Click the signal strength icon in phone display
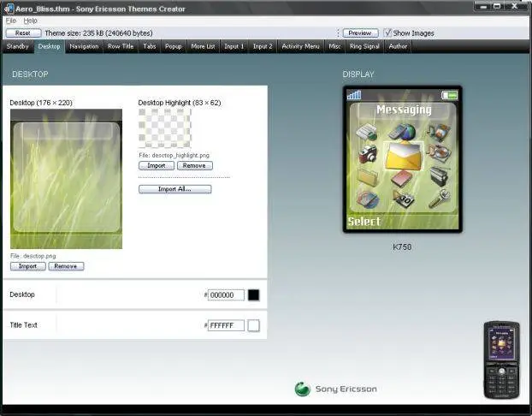 point(354,95)
